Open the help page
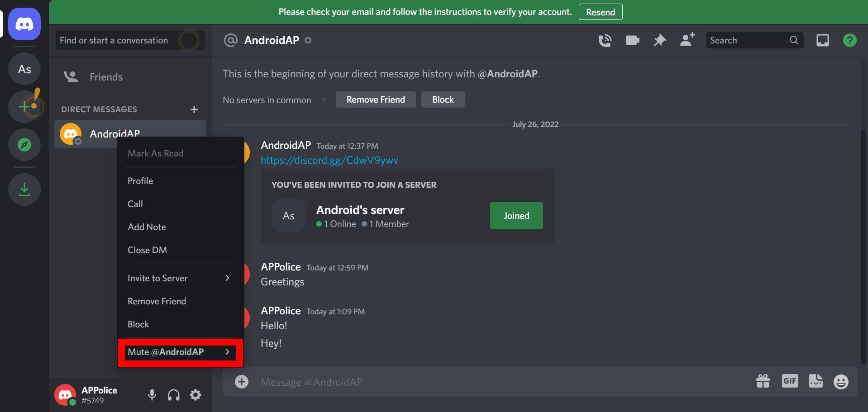 849,40
